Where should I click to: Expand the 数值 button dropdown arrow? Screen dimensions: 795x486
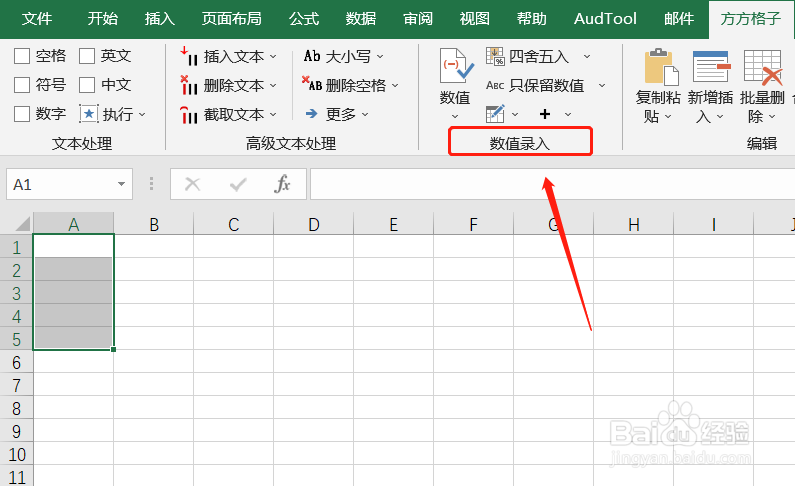(455, 117)
